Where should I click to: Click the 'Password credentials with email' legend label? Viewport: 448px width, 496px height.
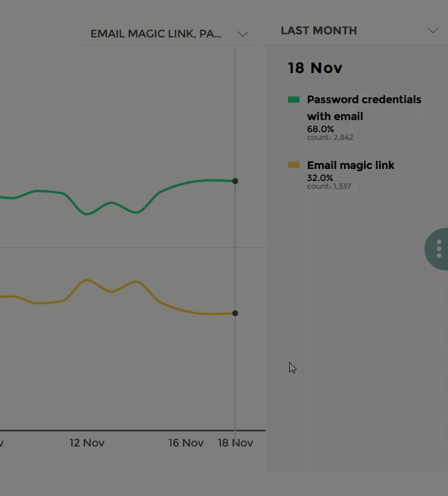click(x=364, y=108)
